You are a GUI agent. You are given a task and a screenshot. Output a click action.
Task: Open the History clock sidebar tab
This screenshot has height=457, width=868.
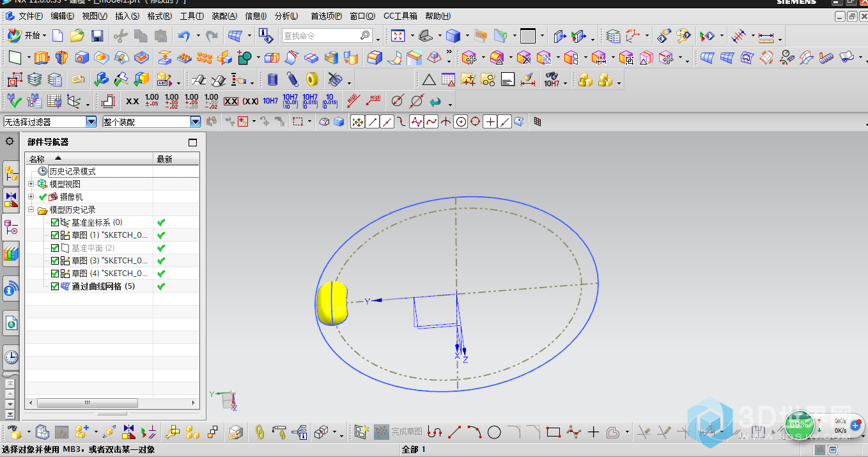coord(11,357)
